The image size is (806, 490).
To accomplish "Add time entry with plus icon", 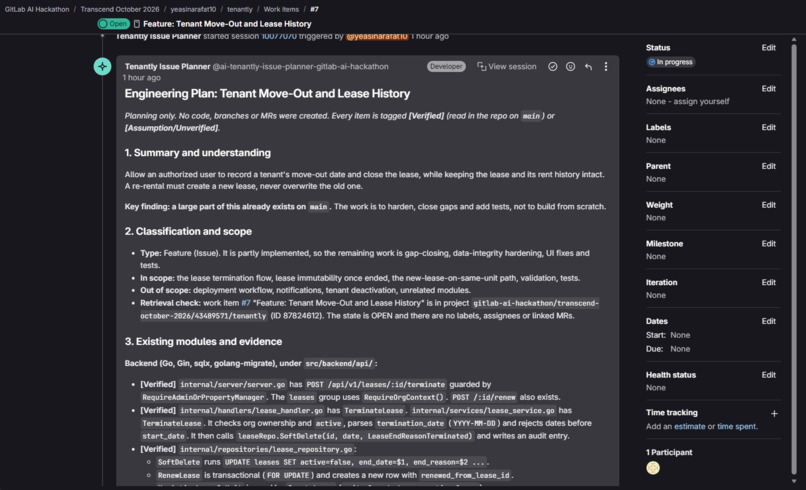I will (774, 413).
